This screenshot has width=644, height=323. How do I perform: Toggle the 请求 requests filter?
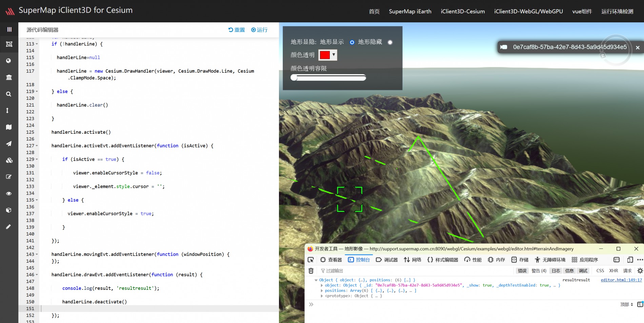627,271
